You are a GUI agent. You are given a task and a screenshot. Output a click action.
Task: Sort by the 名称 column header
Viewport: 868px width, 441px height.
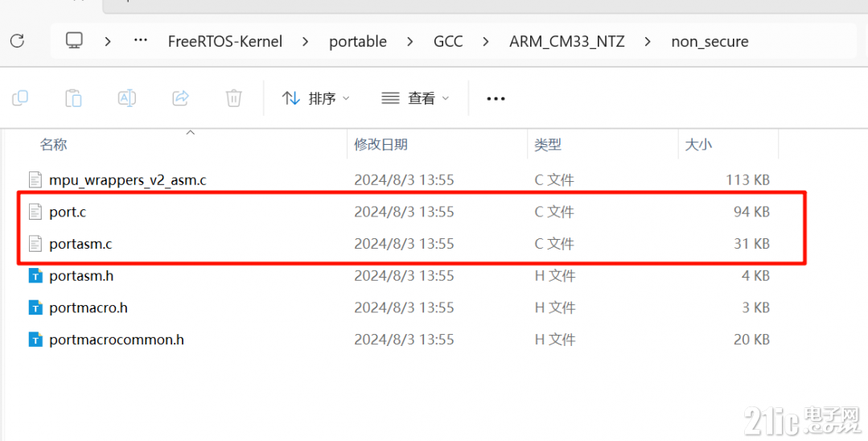(x=53, y=145)
